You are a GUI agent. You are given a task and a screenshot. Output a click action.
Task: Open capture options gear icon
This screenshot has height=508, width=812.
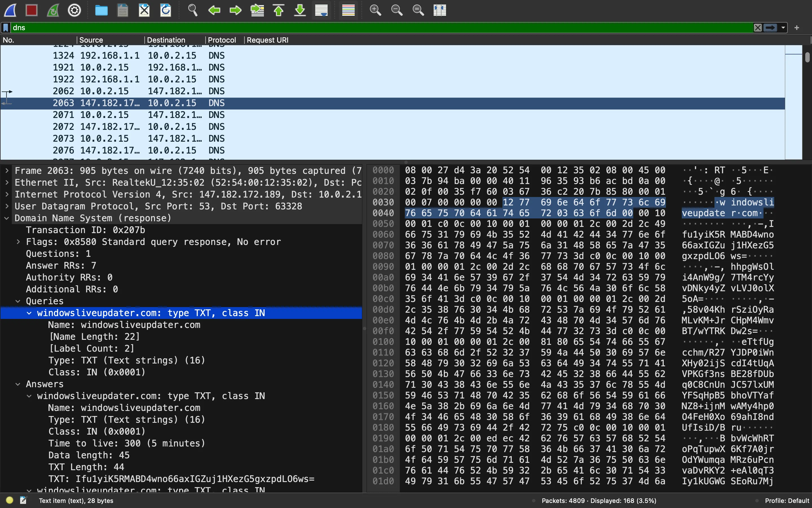click(x=74, y=10)
